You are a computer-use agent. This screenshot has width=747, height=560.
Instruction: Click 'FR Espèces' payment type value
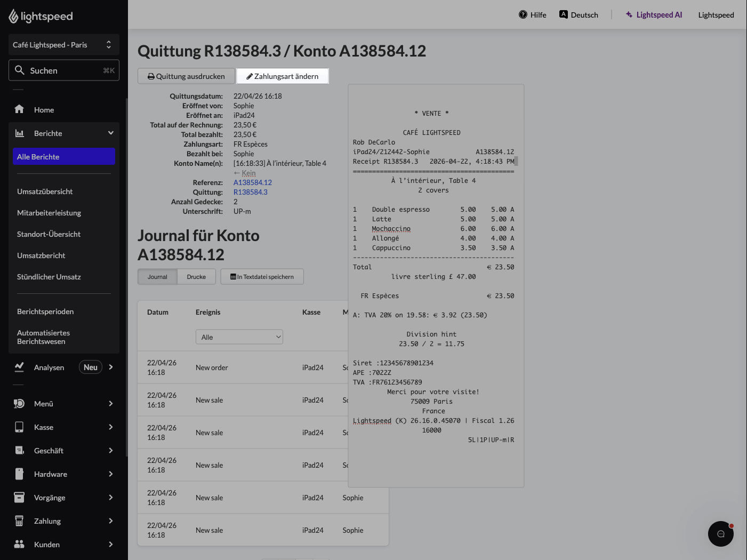[251, 144]
